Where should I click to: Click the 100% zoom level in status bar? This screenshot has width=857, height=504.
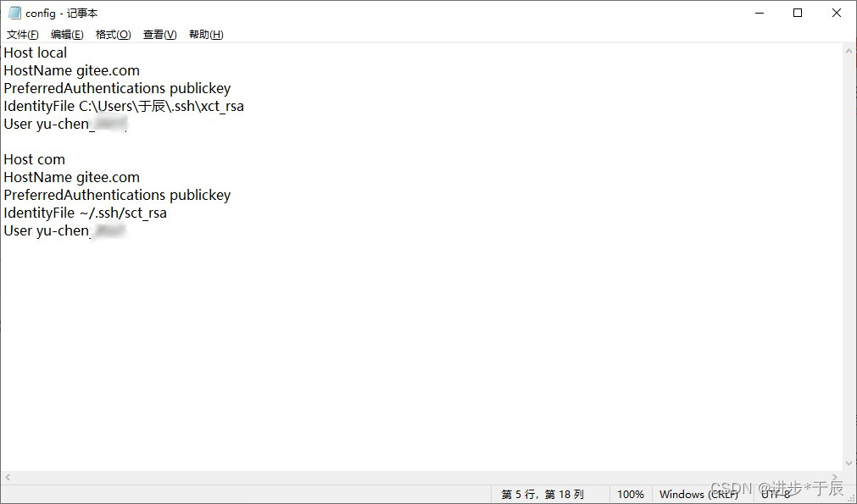pyautogui.click(x=630, y=494)
